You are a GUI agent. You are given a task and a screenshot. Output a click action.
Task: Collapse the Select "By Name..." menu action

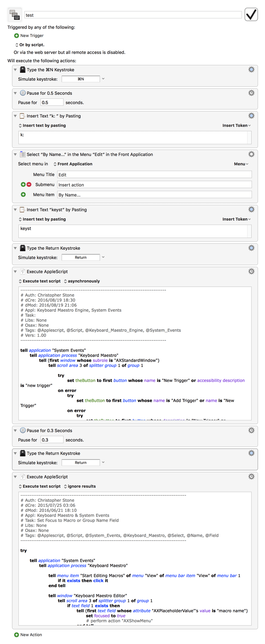[x=15, y=154]
